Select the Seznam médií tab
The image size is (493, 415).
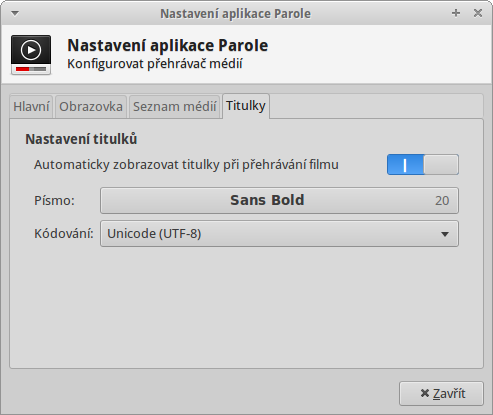tap(175, 107)
